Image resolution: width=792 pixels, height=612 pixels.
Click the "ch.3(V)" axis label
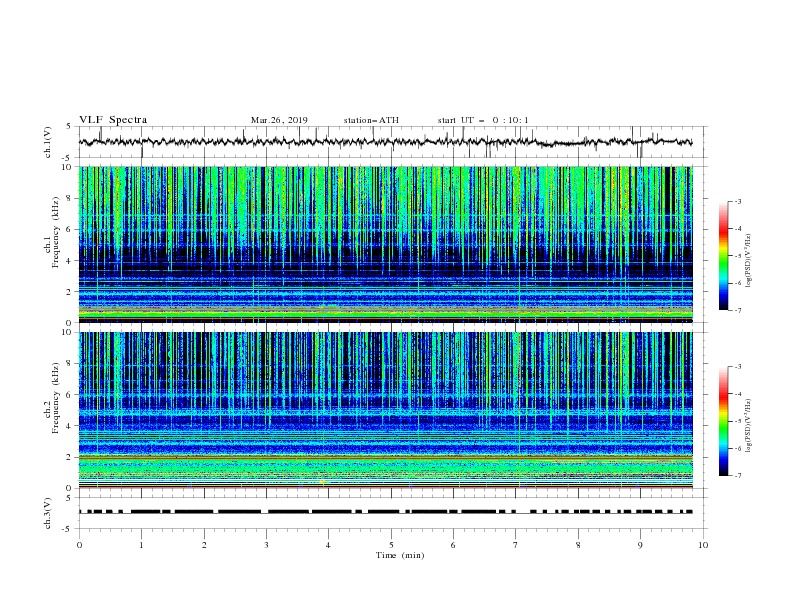(x=48, y=513)
